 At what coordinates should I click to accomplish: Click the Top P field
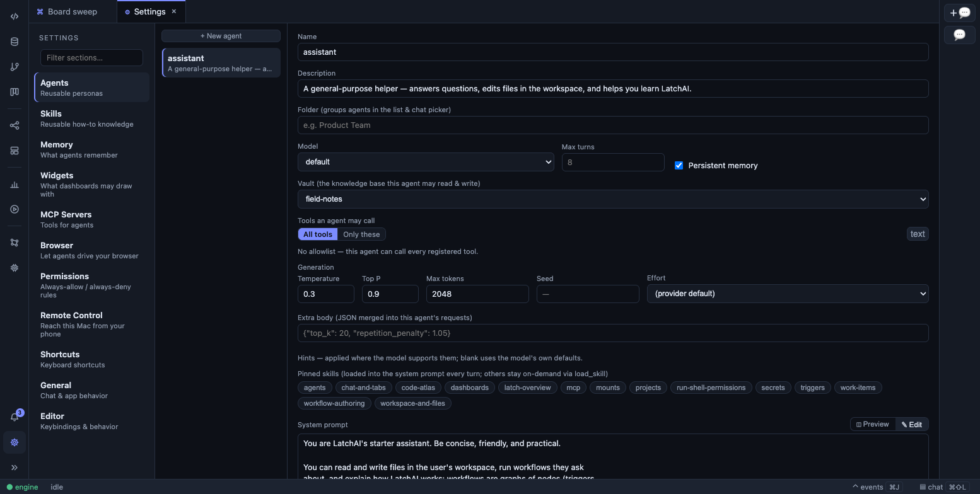(390, 294)
